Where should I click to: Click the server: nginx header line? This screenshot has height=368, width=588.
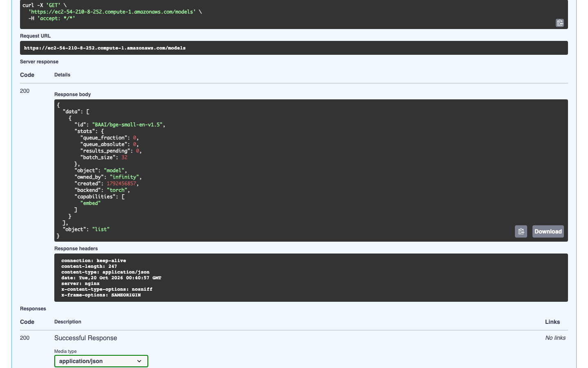click(x=80, y=283)
